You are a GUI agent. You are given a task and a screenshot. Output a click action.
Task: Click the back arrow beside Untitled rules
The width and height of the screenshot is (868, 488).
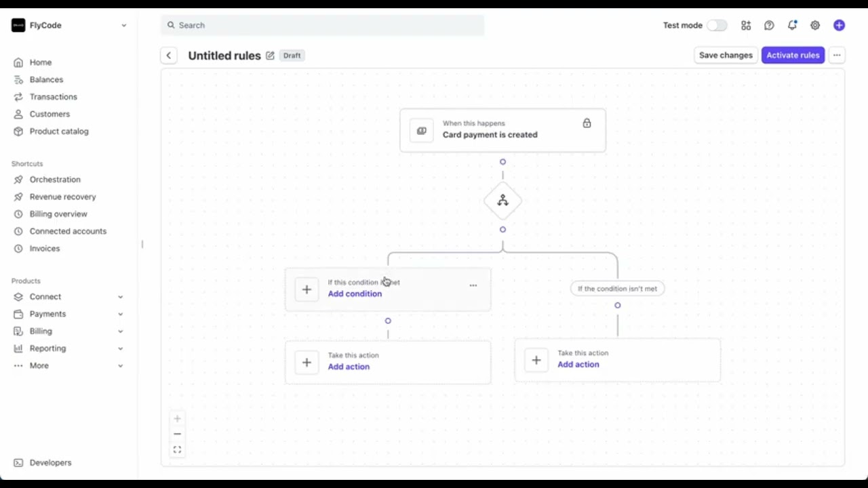tap(169, 56)
